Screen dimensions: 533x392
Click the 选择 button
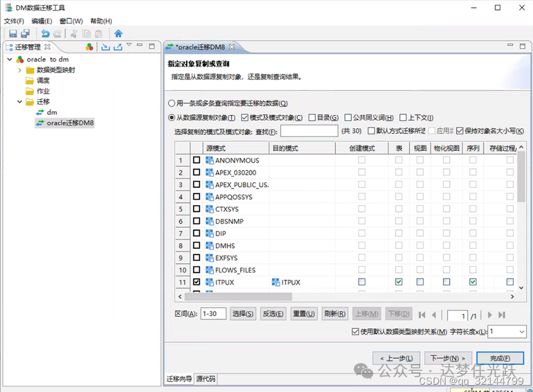pos(243,314)
